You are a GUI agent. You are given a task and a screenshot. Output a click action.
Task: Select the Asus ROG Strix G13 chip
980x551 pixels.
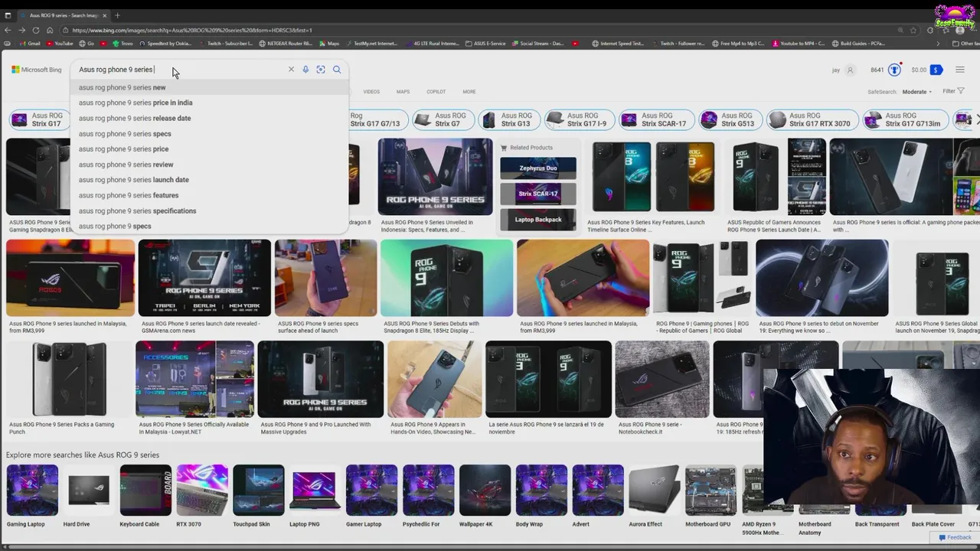pos(508,119)
